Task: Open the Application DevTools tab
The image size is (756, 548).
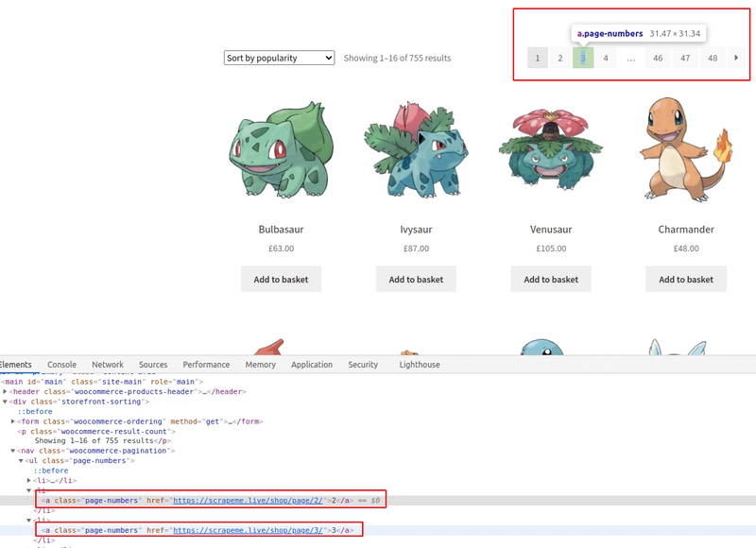Action: [312, 365]
